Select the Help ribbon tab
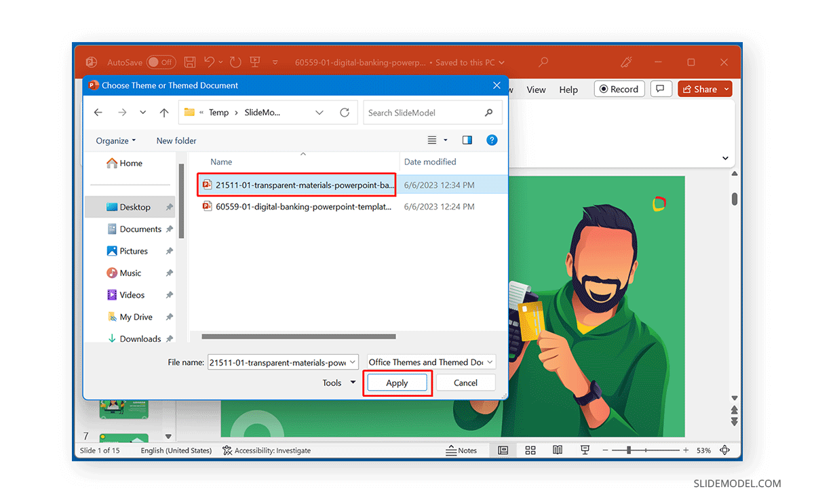814x504 pixels. pos(568,89)
